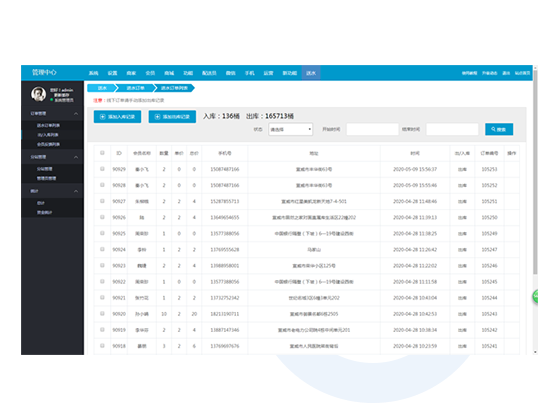
Task: Click the vertical scrollbar on the page's right side
Action: 535,171
